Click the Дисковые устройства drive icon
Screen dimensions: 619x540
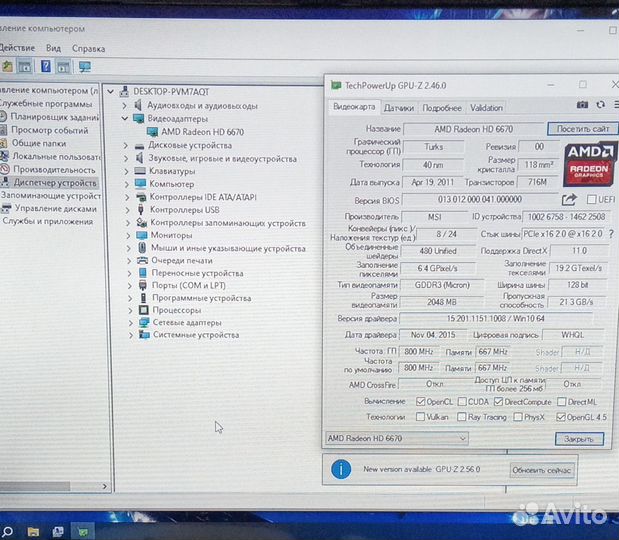(x=139, y=146)
